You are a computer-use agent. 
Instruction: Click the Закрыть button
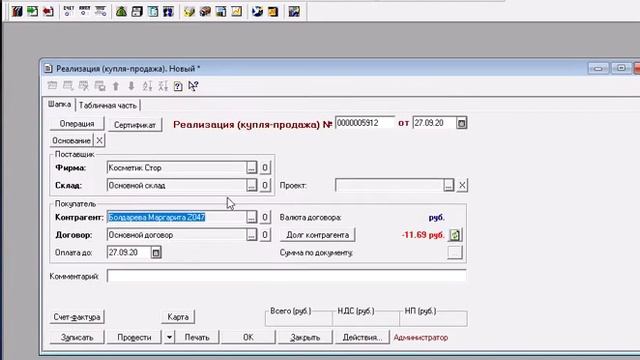click(305, 338)
